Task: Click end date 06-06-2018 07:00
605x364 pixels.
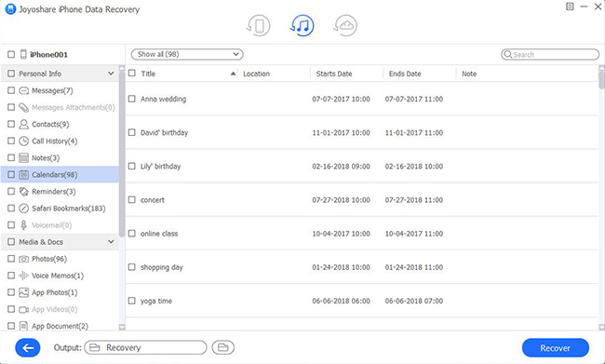Action: coord(414,301)
